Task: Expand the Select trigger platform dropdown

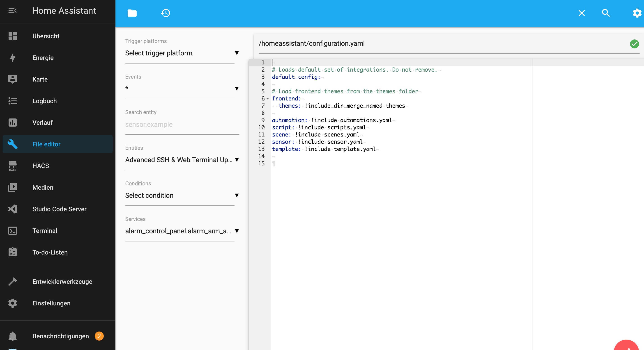Action: tap(182, 53)
